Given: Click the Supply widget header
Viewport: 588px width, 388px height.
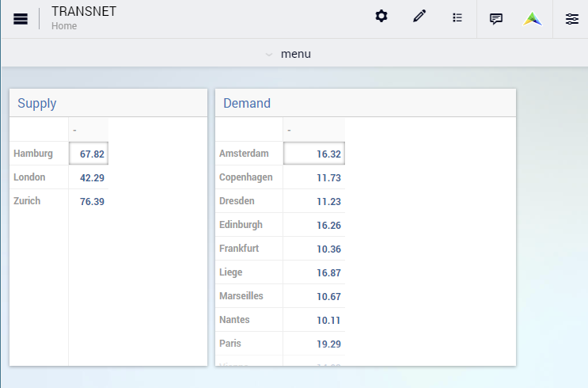Looking at the screenshot, I should pos(108,103).
